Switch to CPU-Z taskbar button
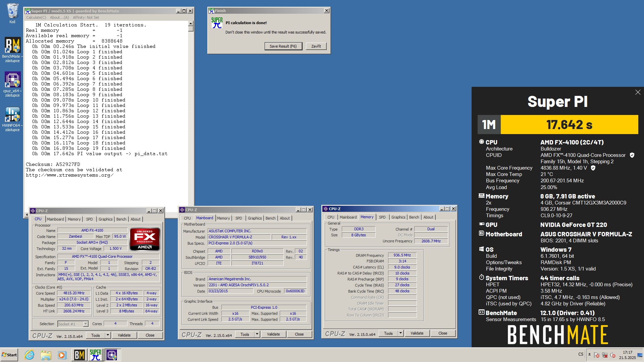Screen dimensions: 644x362 111,355
